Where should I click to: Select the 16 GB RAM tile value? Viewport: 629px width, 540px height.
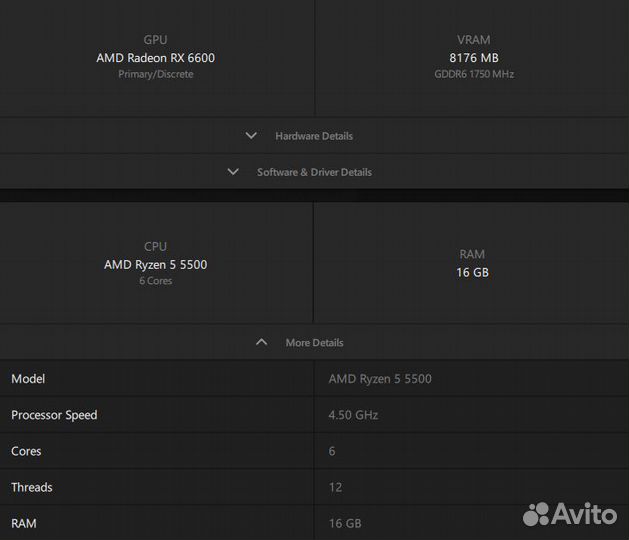coord(472,272)
